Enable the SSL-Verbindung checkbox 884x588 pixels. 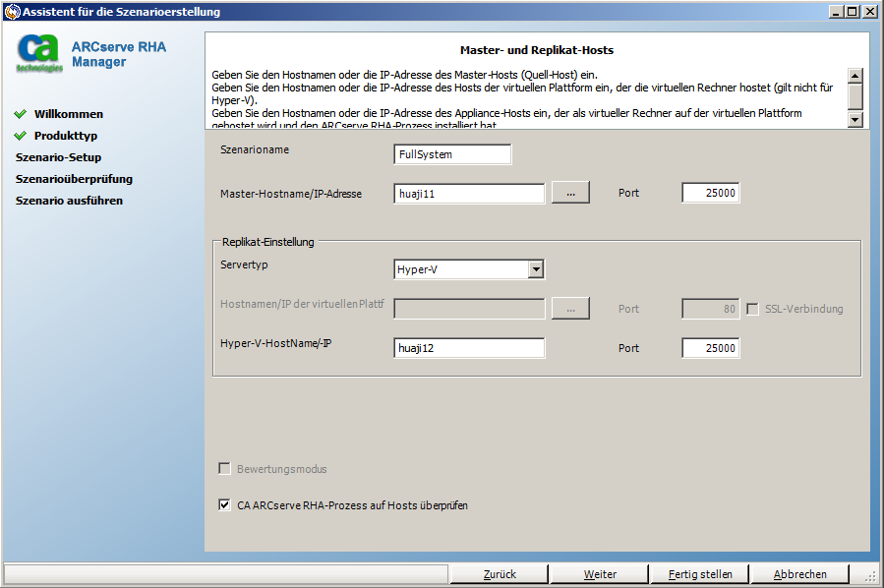coord(753,308)
